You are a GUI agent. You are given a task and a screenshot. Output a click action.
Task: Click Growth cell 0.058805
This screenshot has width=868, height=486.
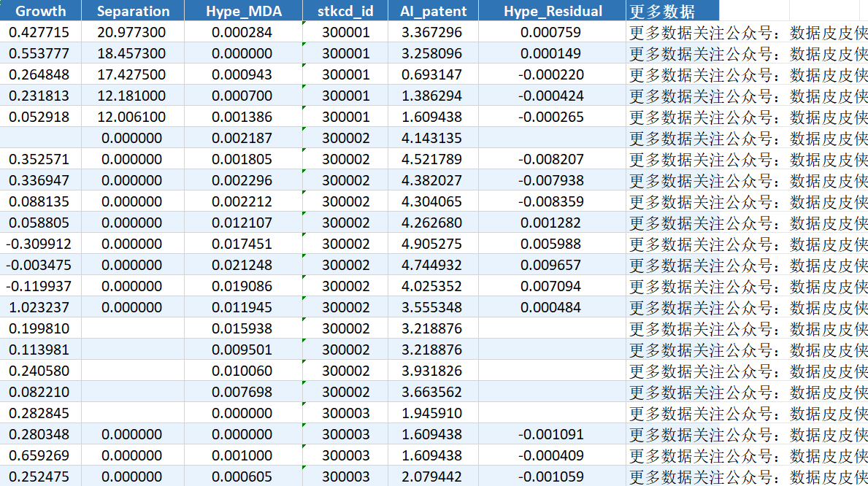[x=40, y=223]
